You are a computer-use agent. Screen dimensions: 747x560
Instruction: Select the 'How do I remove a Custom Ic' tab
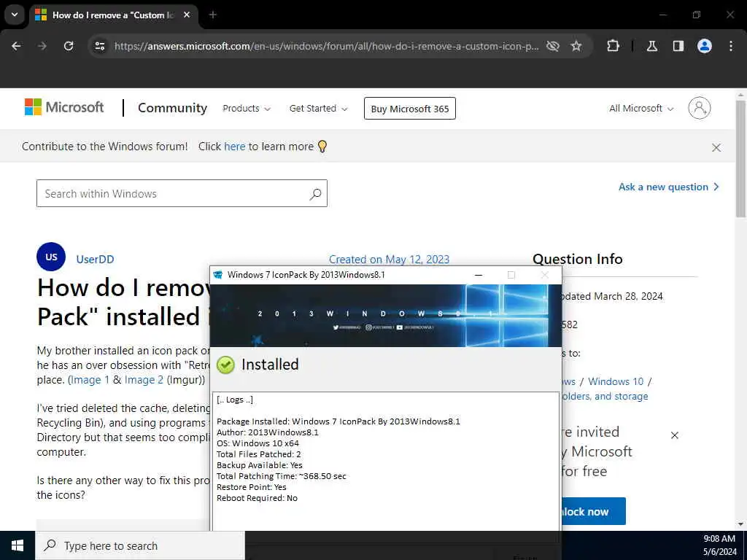(x=113, y=15)
